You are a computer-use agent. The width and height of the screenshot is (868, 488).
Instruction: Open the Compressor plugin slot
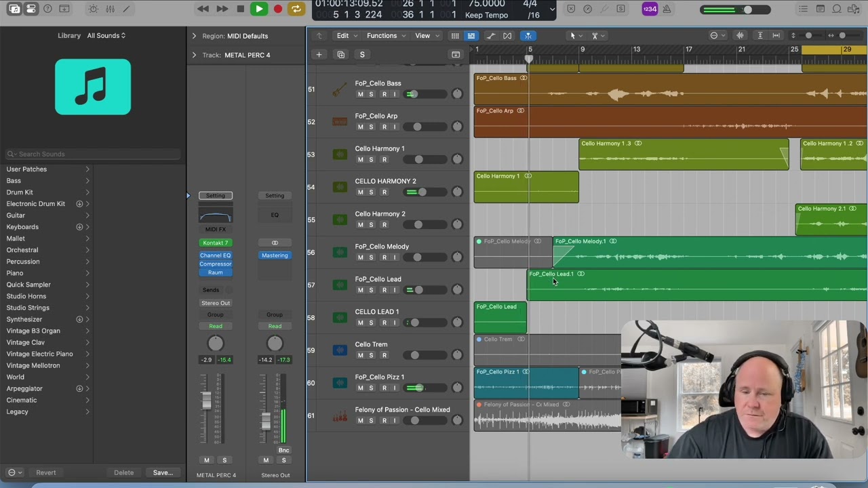click(x=215, y=264)
